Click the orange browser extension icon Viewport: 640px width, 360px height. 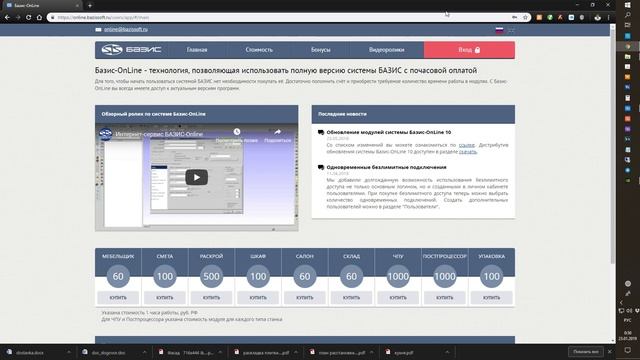pyautogui.click(x=539, y=18)
